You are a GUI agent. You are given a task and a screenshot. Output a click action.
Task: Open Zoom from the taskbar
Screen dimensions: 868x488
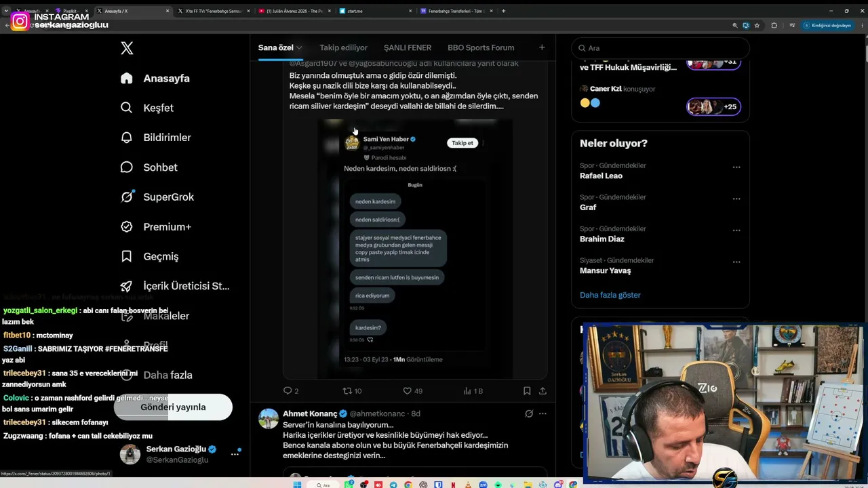click(484, 485)
